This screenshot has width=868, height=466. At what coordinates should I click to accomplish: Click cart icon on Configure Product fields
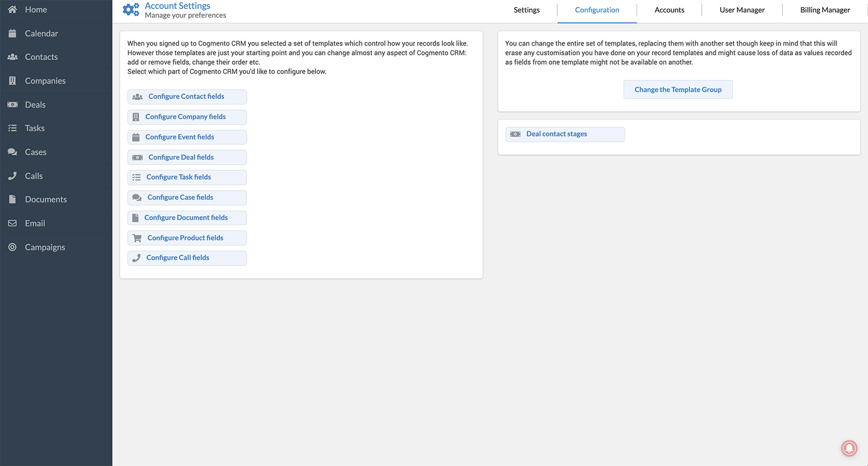(137, 238)
